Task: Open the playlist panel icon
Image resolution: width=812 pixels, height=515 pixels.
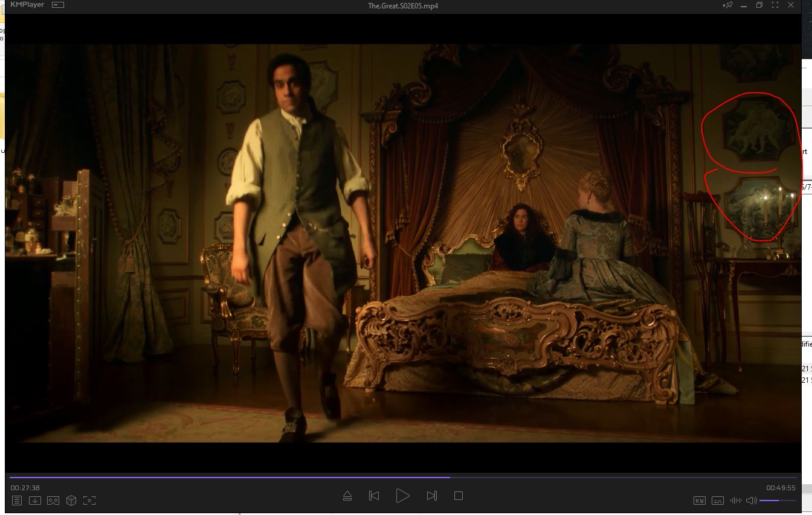Action: click(x=17, y=501)
